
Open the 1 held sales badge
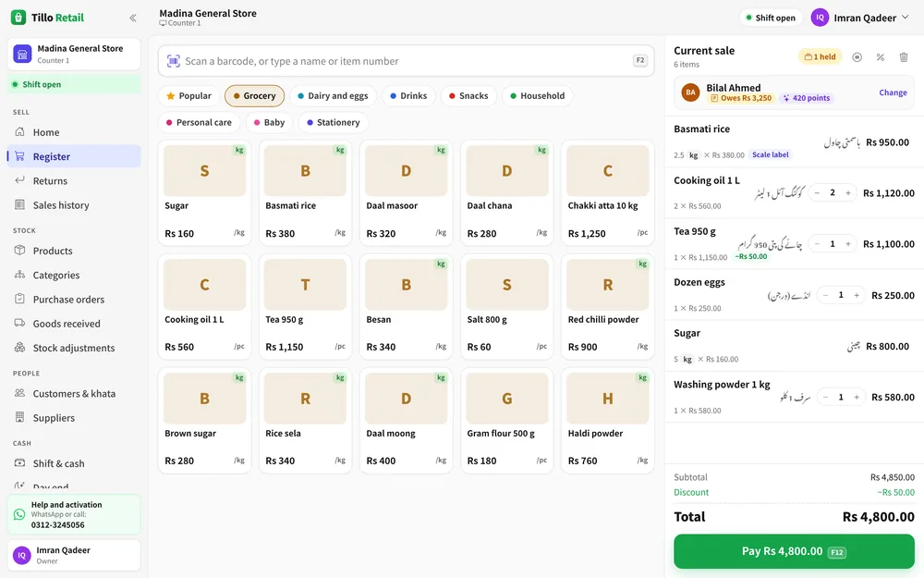click(x=820, y=57)
